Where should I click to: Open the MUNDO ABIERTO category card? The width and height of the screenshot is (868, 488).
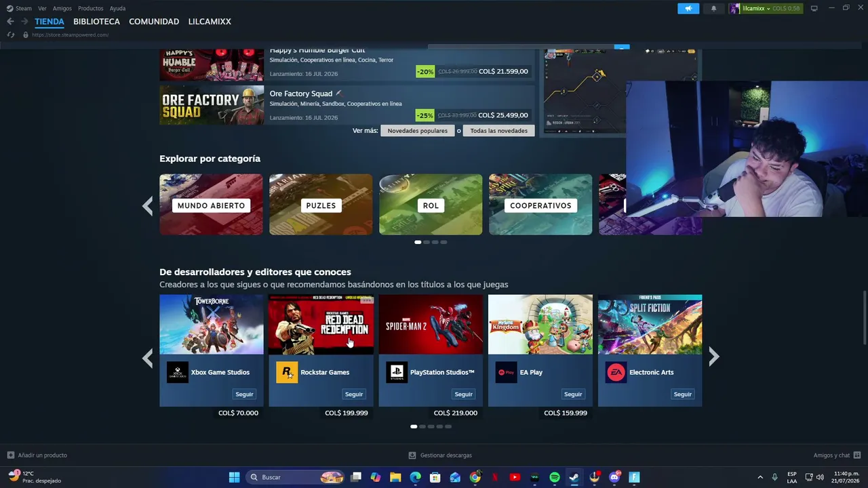coord(211,205)
